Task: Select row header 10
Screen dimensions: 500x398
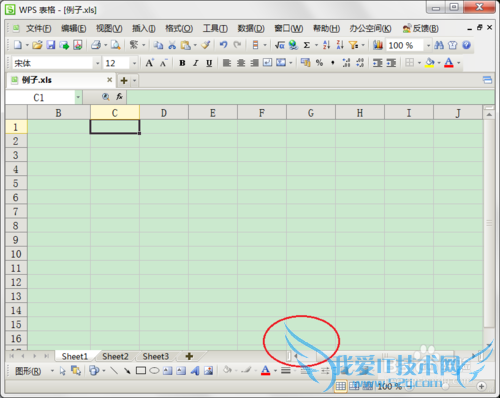Action: [16, 254]
